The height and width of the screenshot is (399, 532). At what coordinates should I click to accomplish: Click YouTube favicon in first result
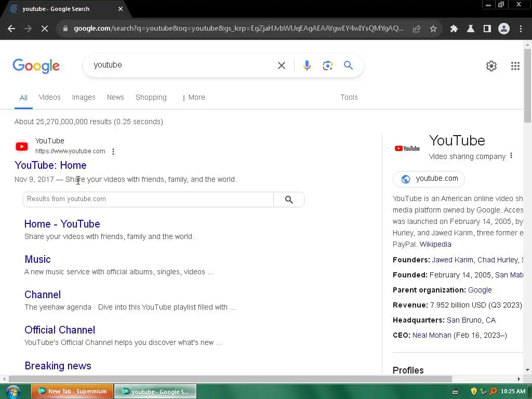pyautogui.click(x=22, y=147)
